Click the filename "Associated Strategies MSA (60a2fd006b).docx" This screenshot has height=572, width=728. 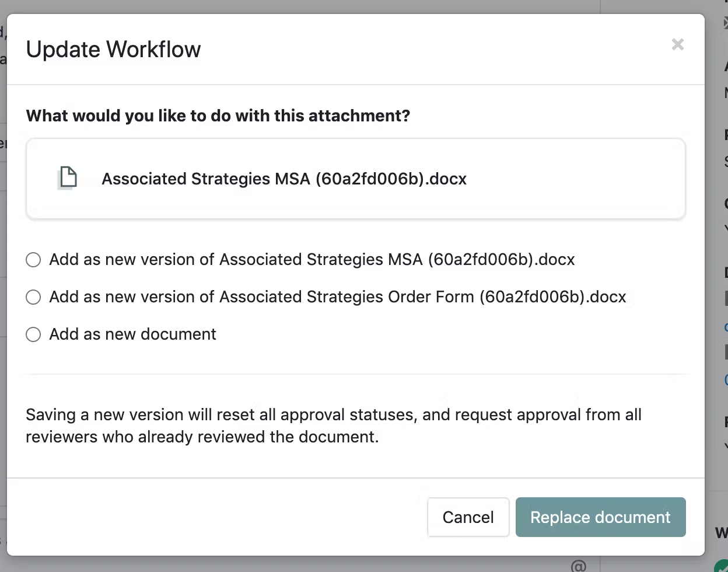click(x=284, y=179)
